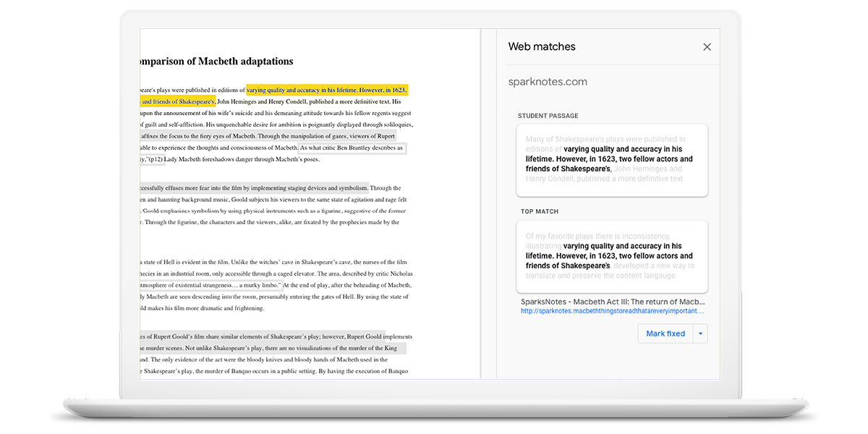The height and width of the screenshot is (434, 868).
Task: Click the Macbeth adaptations document heading
Action: 216,61
